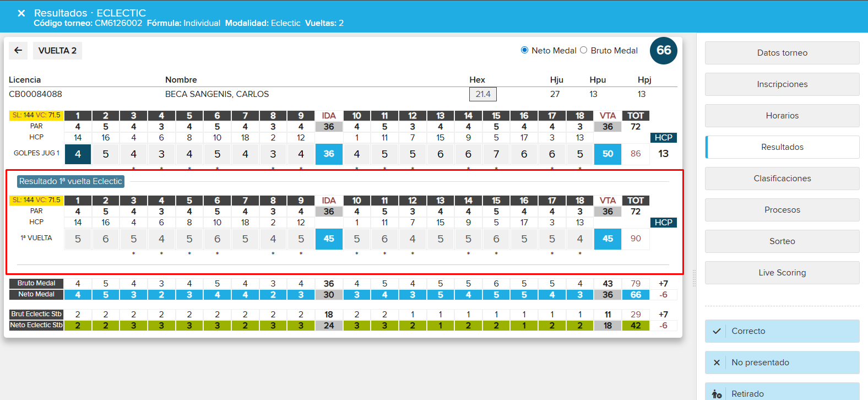
Task: Click the Retirado player icon
Action: (717, 394)
